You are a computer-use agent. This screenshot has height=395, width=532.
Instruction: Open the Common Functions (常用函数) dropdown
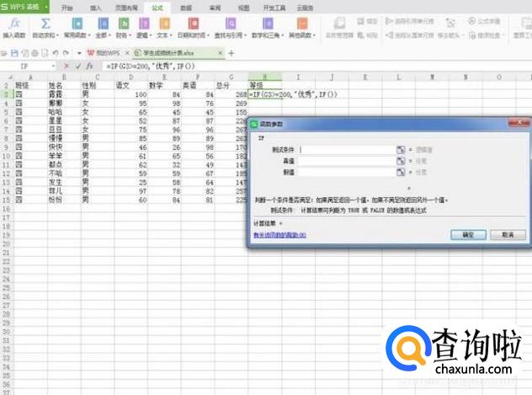pos(77,28)
